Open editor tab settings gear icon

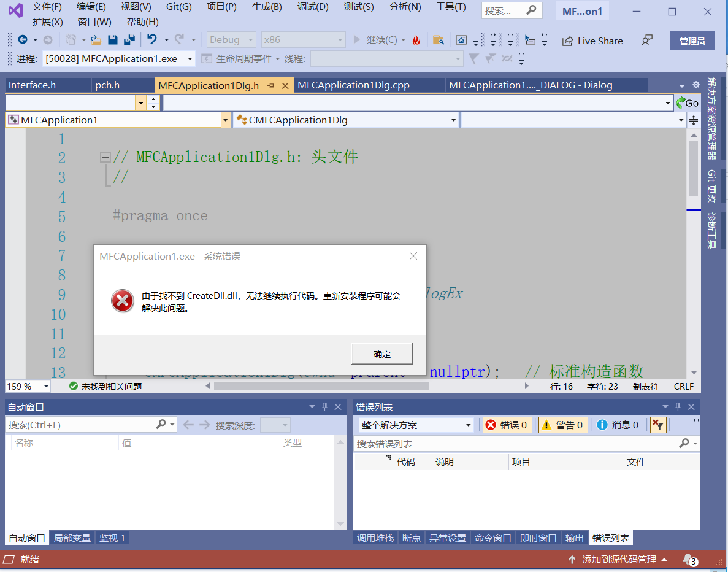(x=695, y=85)
